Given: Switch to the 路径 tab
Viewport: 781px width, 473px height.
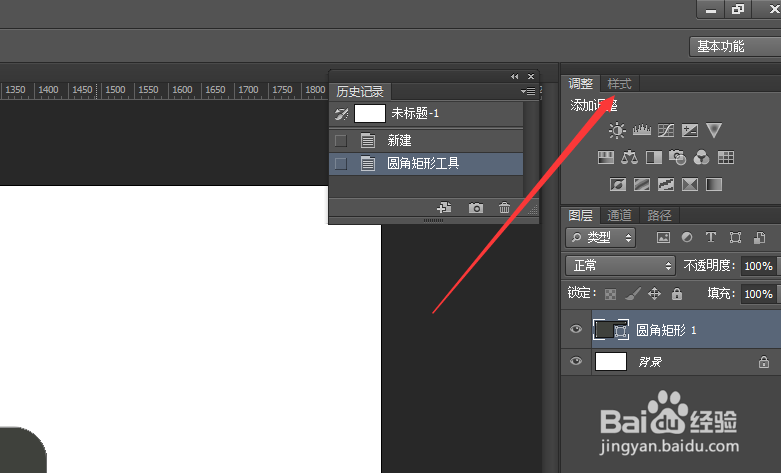Looking at the screenshot, I should pyautogui.click(x=659, y=215).
